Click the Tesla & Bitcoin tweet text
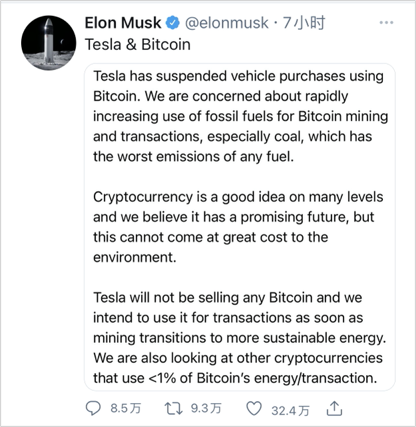Screen dimensions: 416x427 (x=138, y=44)
